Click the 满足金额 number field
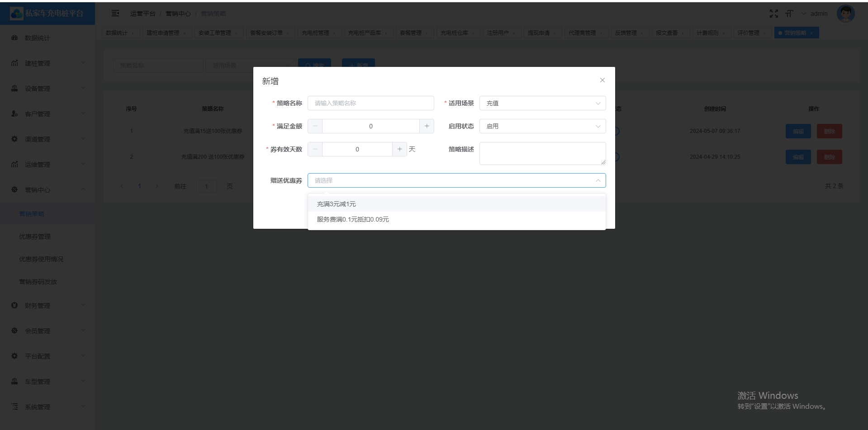868x430 pixels. (371, 126)
